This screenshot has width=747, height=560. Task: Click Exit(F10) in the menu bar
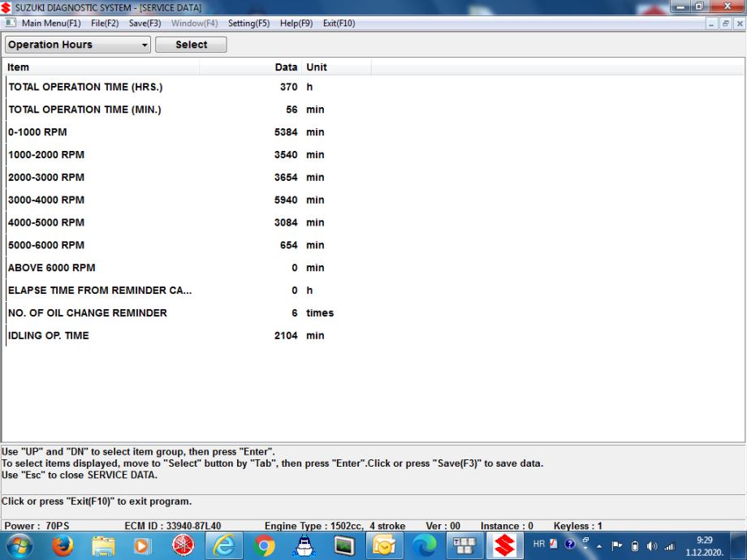339,24
